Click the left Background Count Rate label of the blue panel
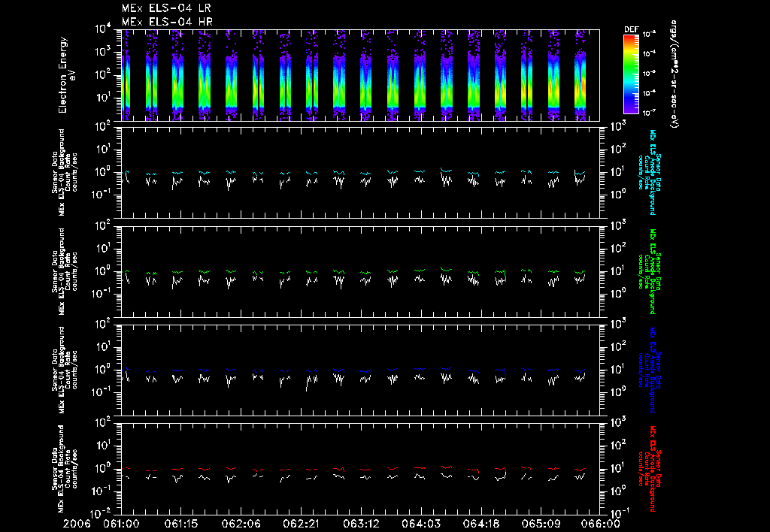This screenshot has width=770, height=532. [x=65, y=370]
